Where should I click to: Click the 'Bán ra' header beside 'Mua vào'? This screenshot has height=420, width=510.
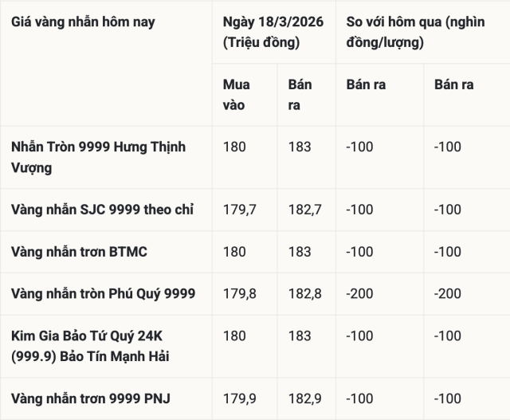[x=300, y=95]
